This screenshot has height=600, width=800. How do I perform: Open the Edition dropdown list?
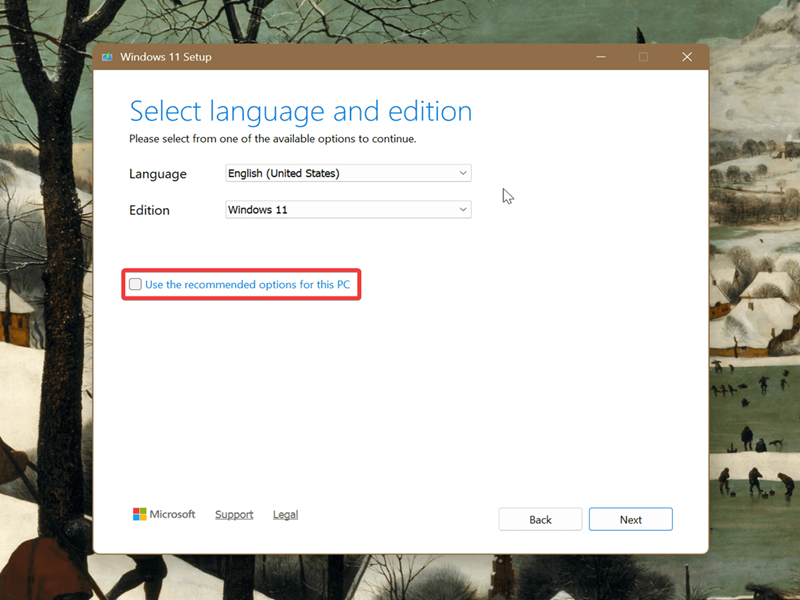coord(348,209)
